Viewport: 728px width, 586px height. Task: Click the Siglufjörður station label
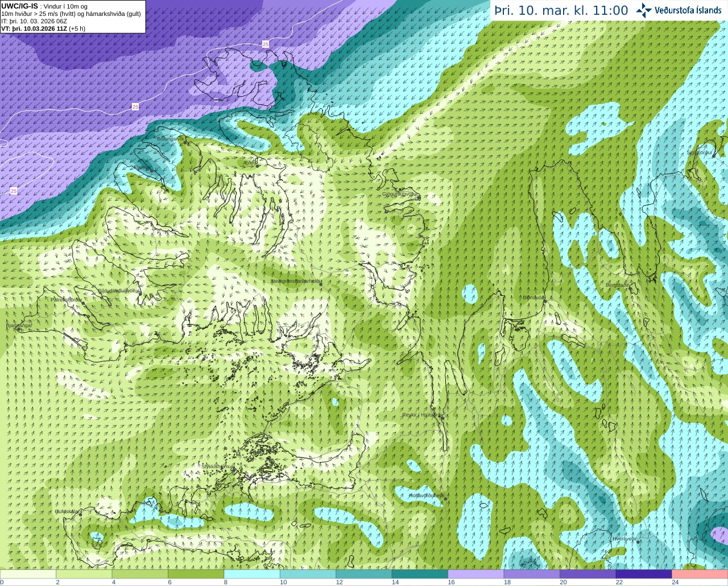click(x=700, y=152)
